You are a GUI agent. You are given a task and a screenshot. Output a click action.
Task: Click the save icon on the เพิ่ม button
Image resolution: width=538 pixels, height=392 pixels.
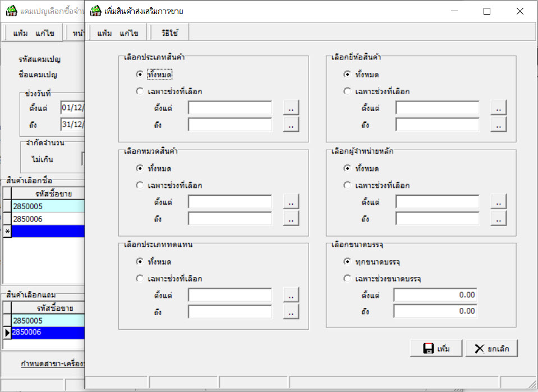[429, 349]
